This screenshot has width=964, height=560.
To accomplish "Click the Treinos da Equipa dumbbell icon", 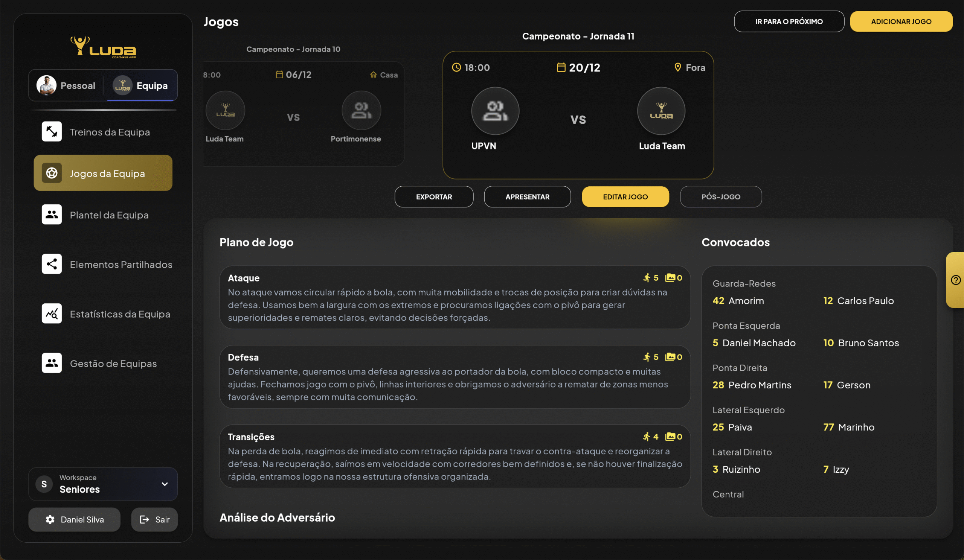I will (x=52, y=131).
